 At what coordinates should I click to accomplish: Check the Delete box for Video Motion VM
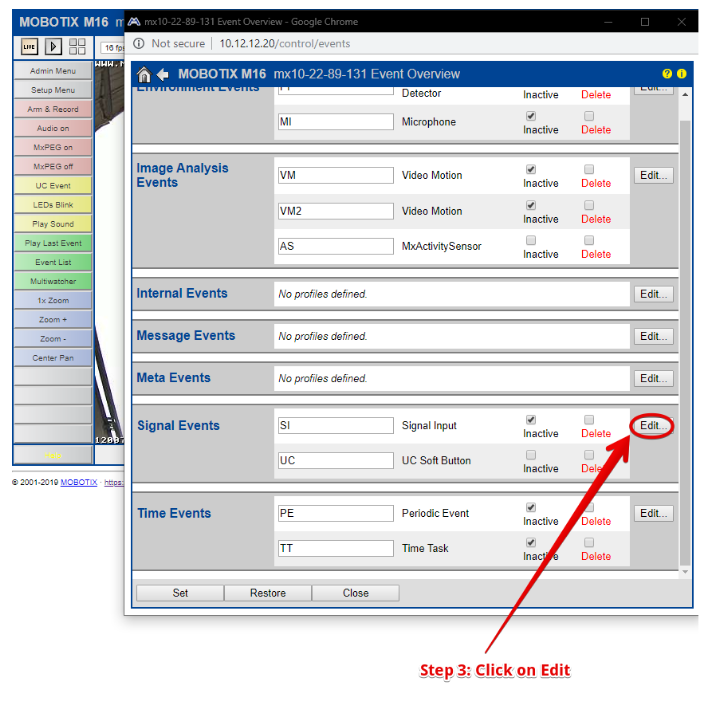589,170
